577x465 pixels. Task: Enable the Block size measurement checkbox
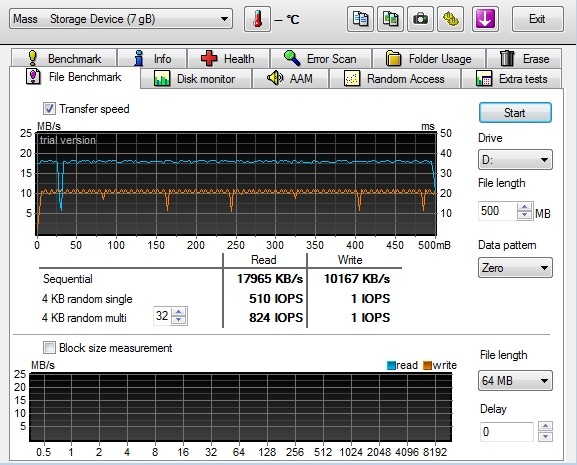point(49,348)
